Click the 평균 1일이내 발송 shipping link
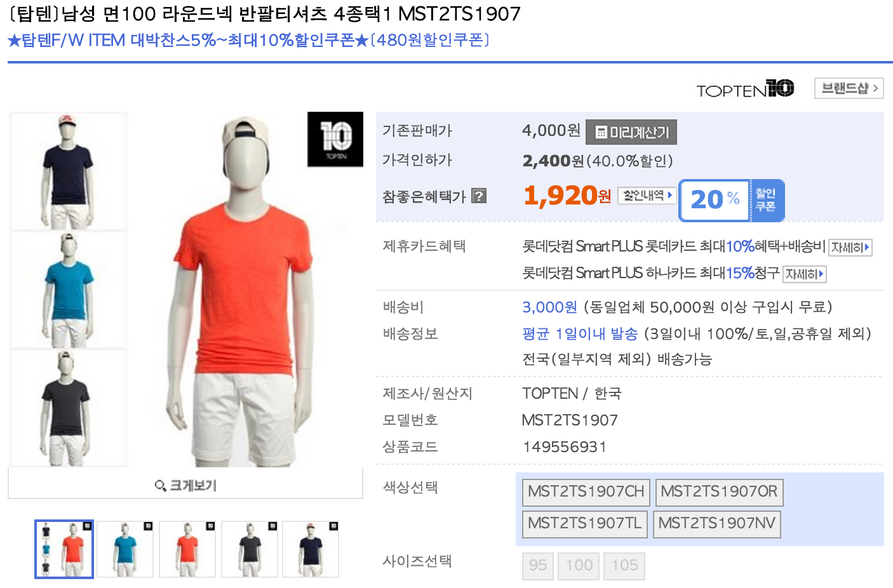 point(579,333)
